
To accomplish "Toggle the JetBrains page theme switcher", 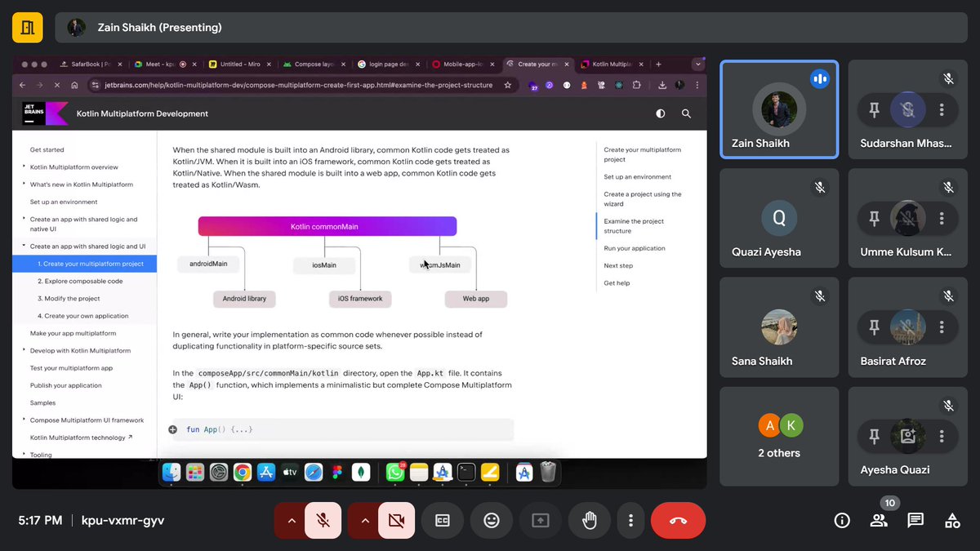I will [x=660, y=113].
